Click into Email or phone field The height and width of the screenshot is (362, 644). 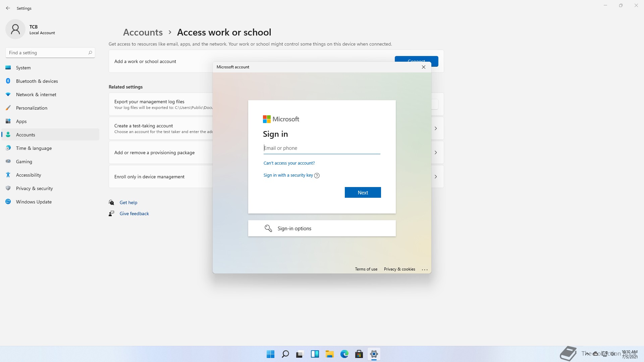[x=322, y=148]
